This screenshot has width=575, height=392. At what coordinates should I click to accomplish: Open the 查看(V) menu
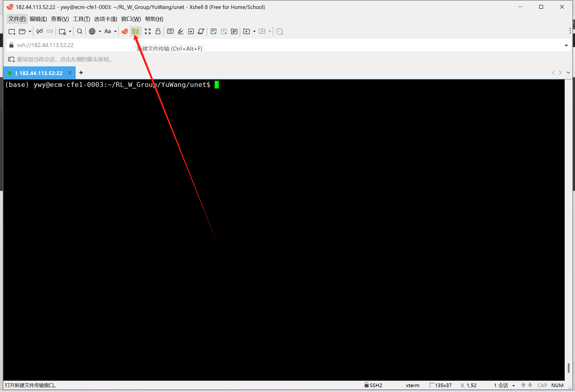tap(60, 19)
